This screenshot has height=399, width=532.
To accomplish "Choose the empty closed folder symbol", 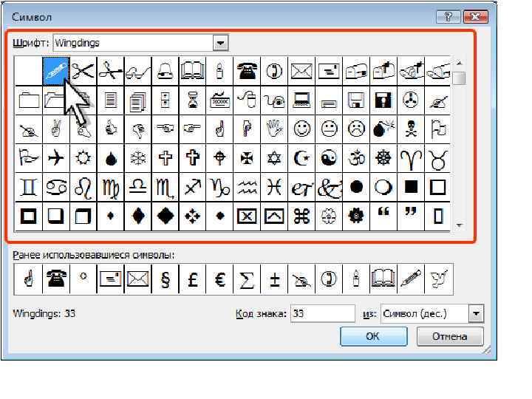I will (29, 100).
